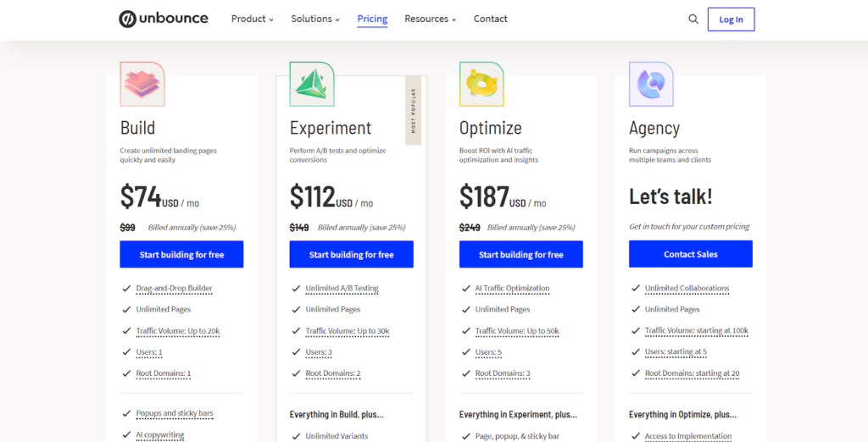Click the Unbounce logo in header
This screenshot has height=442, width=868.
[x=164, y=19]
